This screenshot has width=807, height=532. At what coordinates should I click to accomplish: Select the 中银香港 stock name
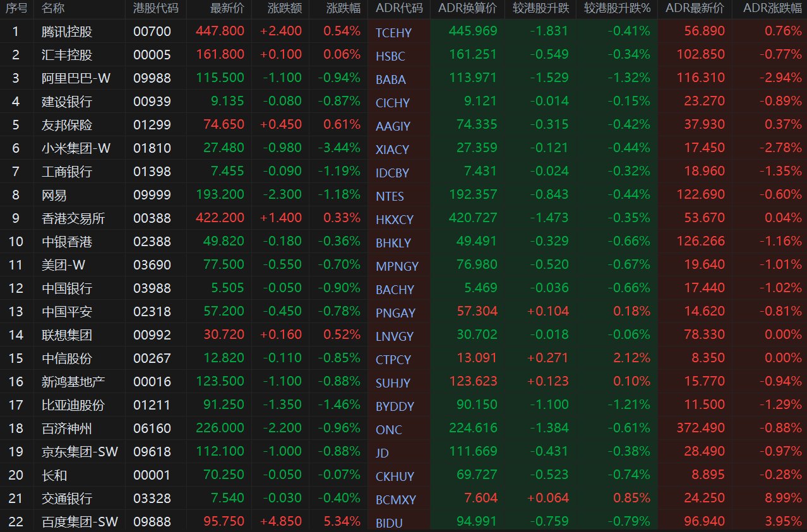pos(67,242)
